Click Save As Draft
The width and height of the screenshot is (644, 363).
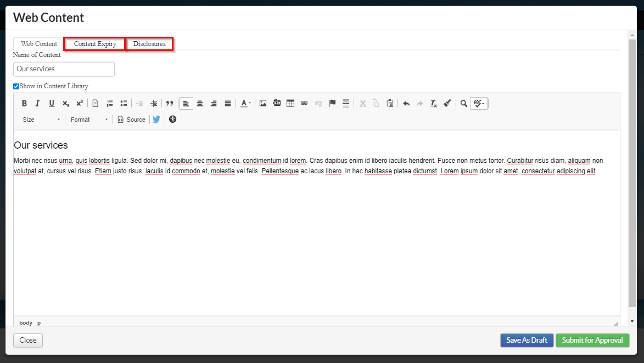pyautogui.click(x=527, y=340)
